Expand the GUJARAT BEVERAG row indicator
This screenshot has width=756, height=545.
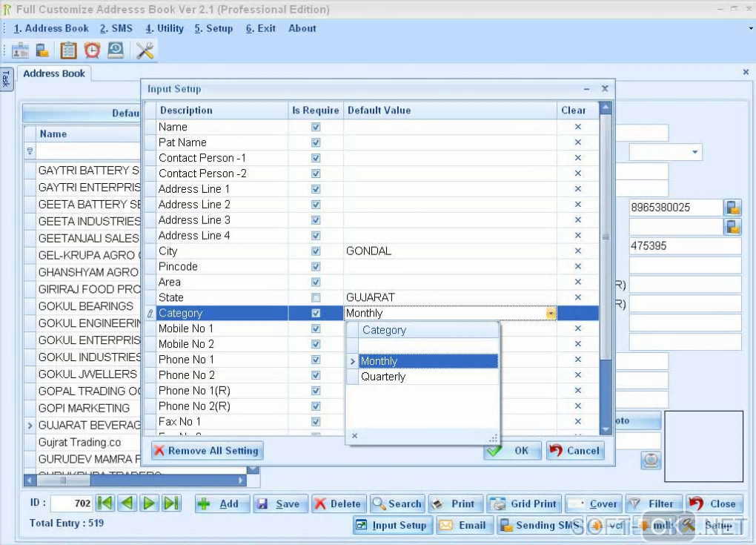click(x=30, y=426)
